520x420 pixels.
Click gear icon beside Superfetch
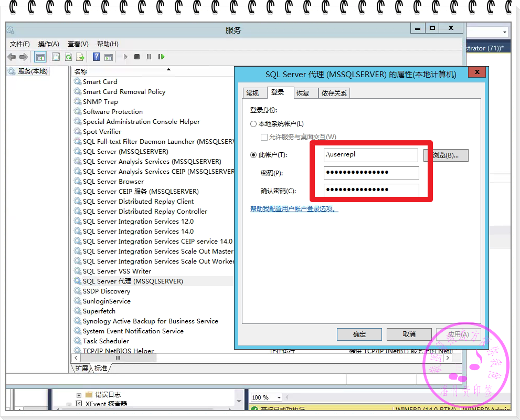pyautogui.click(x=78, y=311)
